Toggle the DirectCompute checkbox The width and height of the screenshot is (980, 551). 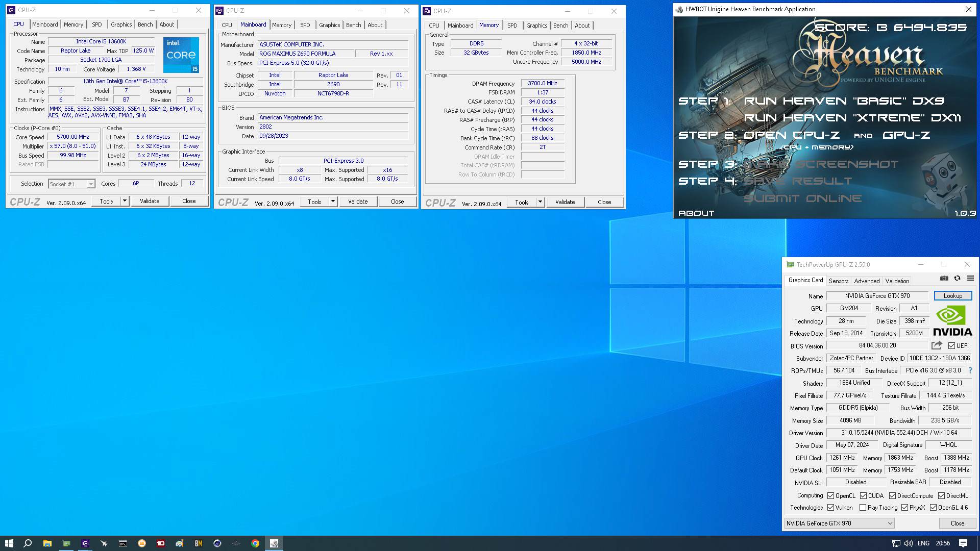[x=892, y=496]
